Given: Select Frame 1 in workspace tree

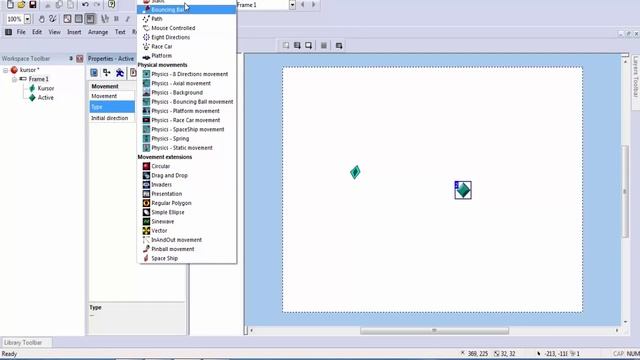Looking at the screenshot, I should tap(38, 79).
